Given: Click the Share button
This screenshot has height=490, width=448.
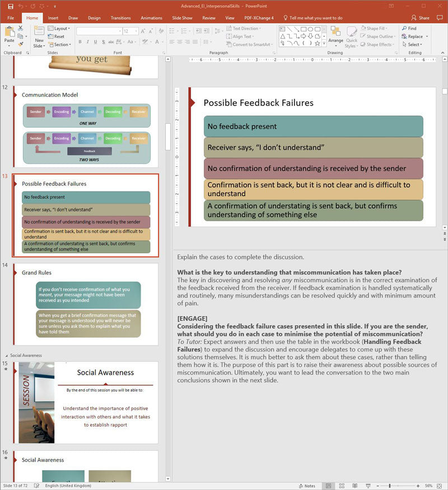Looking at the screenshot, I should [x=420, y=18].
